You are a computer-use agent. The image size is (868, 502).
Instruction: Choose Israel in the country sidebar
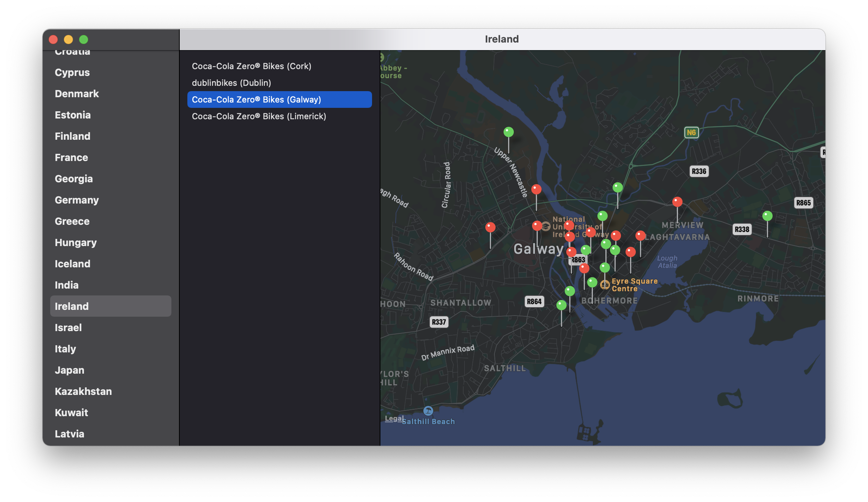[x=111, y=327]
